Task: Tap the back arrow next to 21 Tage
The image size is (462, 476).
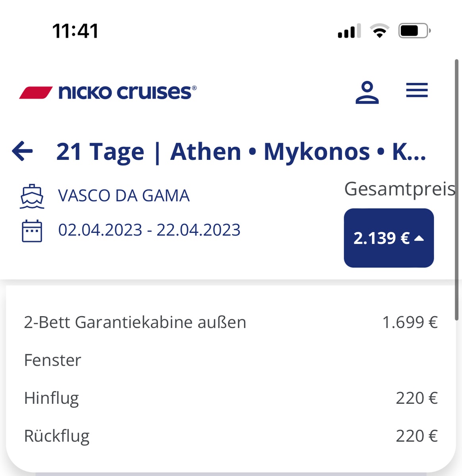Action: [22, 151]
